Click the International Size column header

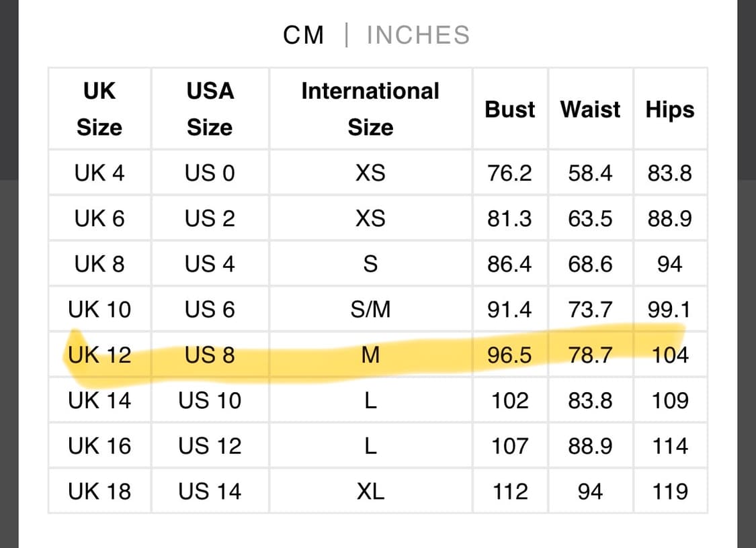tap(370, 109)
